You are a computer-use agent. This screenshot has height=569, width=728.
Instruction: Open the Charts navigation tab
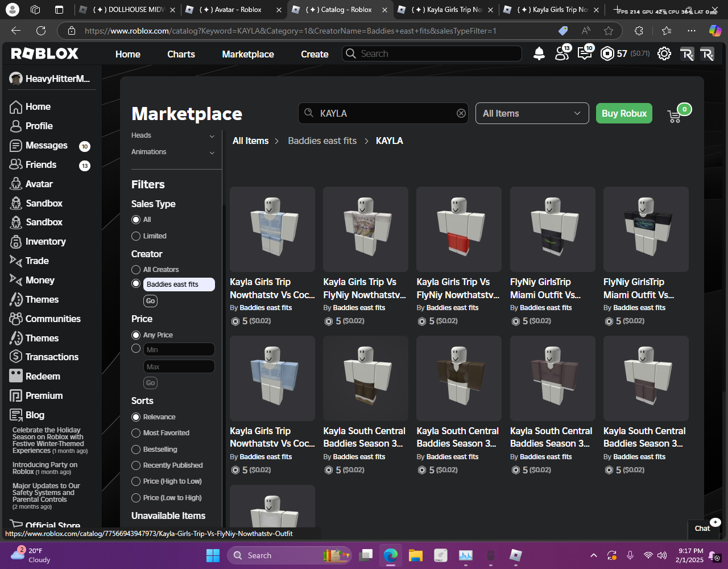[x=181, y=54]
